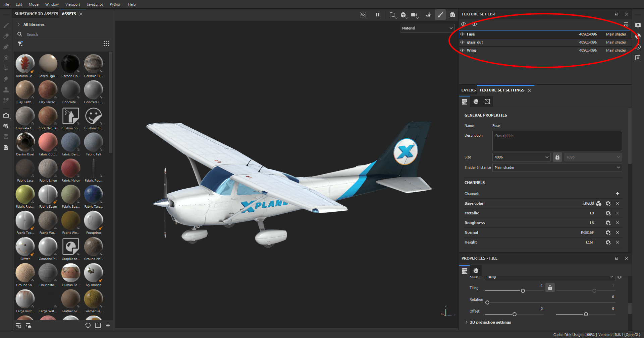Select the Paint tool
This screenshot has width=644, height=338.
click(x=6, y=25)
